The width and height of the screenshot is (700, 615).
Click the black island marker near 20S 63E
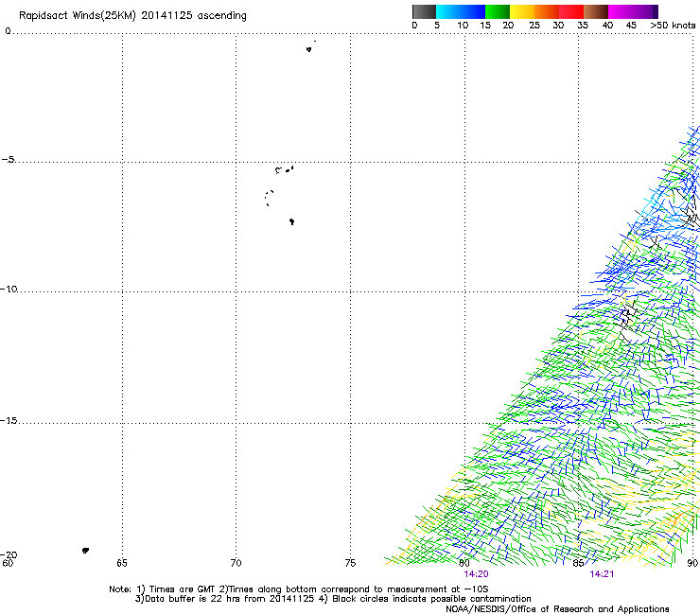pos(85,551)
